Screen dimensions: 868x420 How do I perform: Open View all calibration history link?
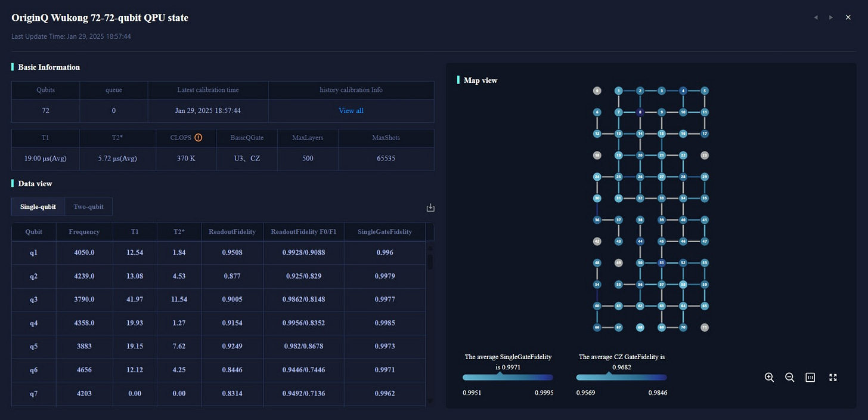(351, 110)
